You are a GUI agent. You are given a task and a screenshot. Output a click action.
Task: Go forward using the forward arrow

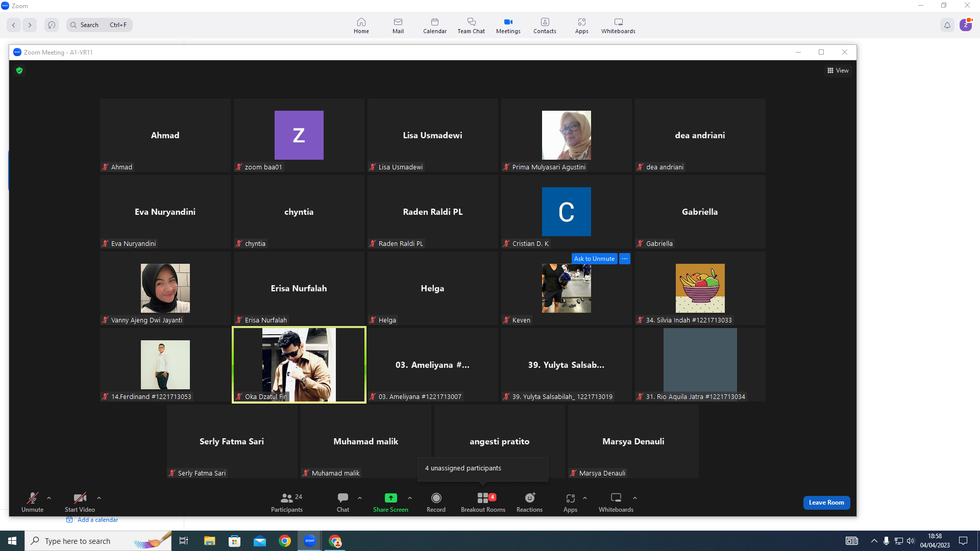tap(30, 25)
